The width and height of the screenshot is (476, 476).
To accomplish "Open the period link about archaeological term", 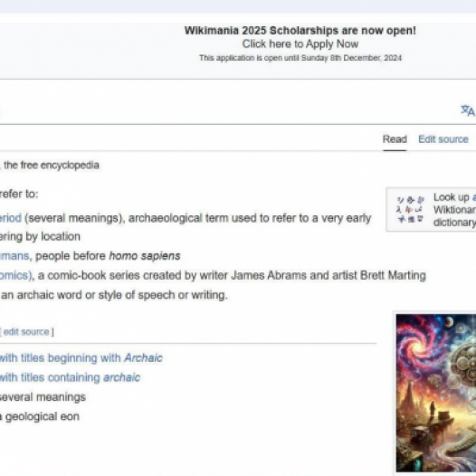I will 11,218.
